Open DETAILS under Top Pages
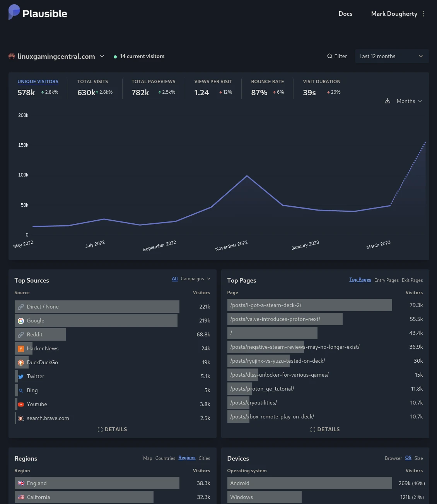Viewport: 437px width, 504px height. coord(325,429)
